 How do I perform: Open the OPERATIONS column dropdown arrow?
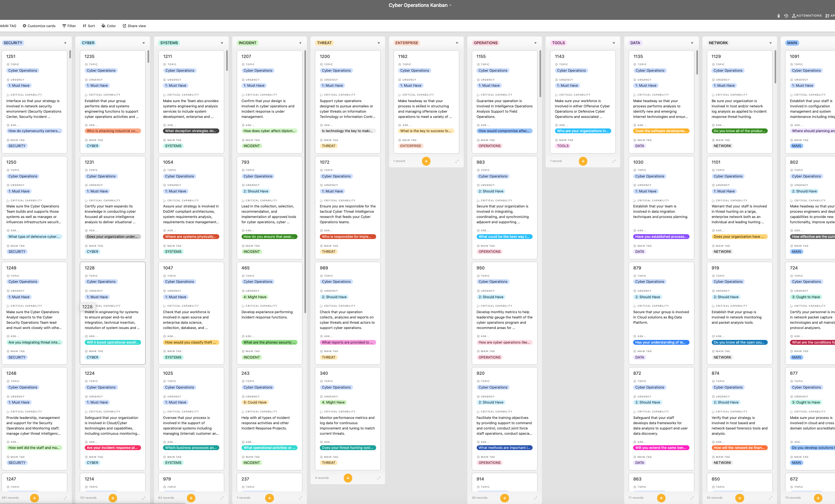[535, 43]
